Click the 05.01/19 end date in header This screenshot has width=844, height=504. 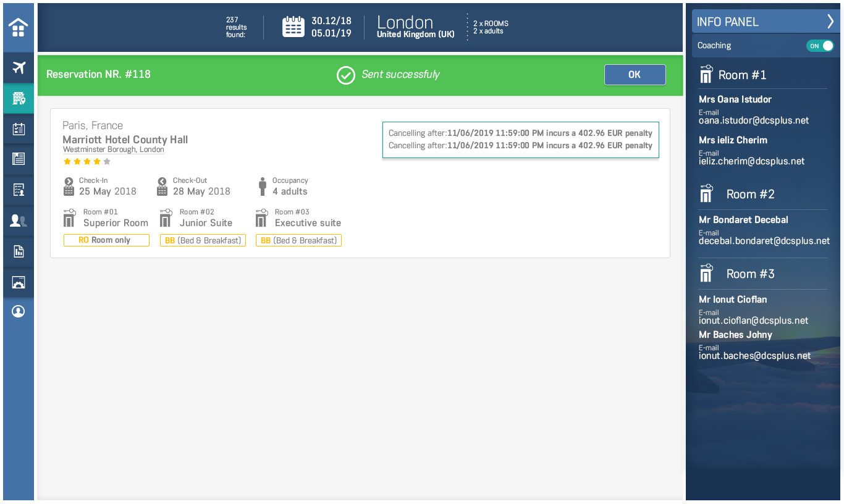click(x=331, y=33)
